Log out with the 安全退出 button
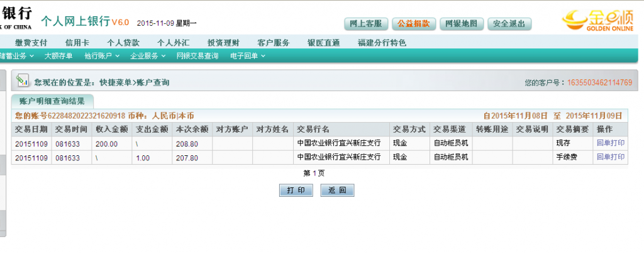This screenshot has width=644, height=254. (x=509, y=24)
